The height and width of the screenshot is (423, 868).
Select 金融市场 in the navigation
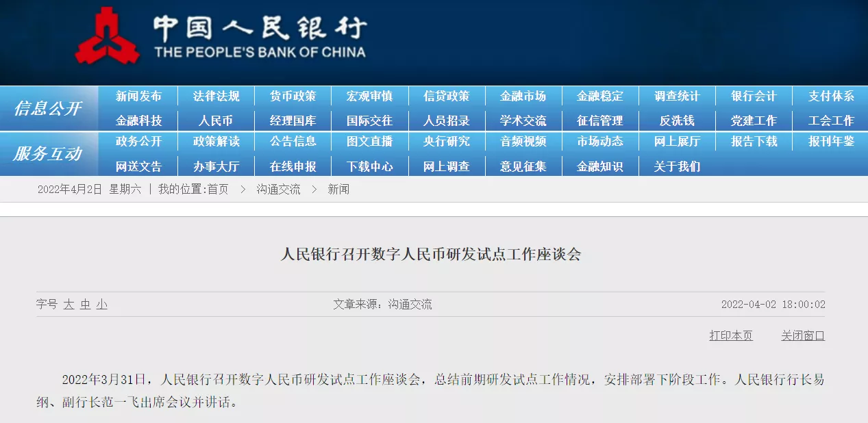point(523,96)
